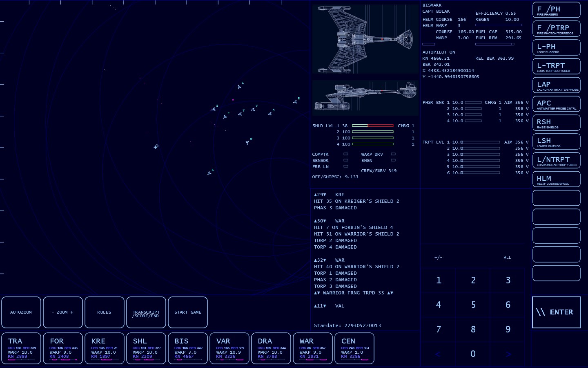Tap keypad digit 5
The image size is (588, 368).
[x=473, y=305]
